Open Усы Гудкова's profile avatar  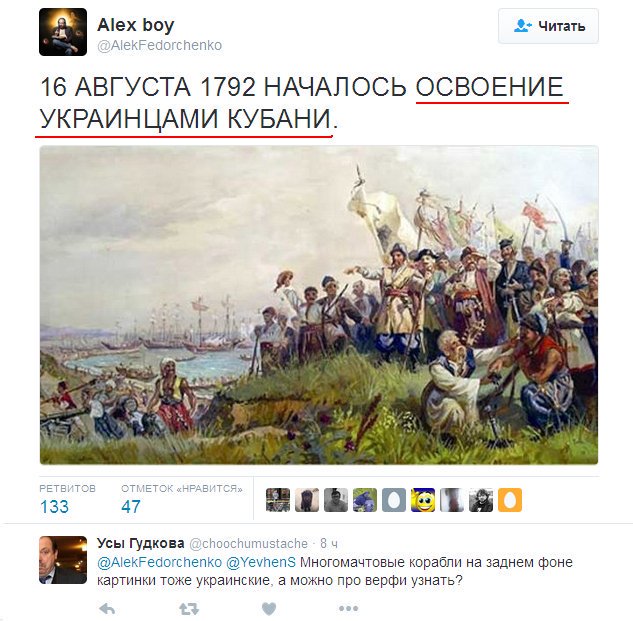point(63,560)
